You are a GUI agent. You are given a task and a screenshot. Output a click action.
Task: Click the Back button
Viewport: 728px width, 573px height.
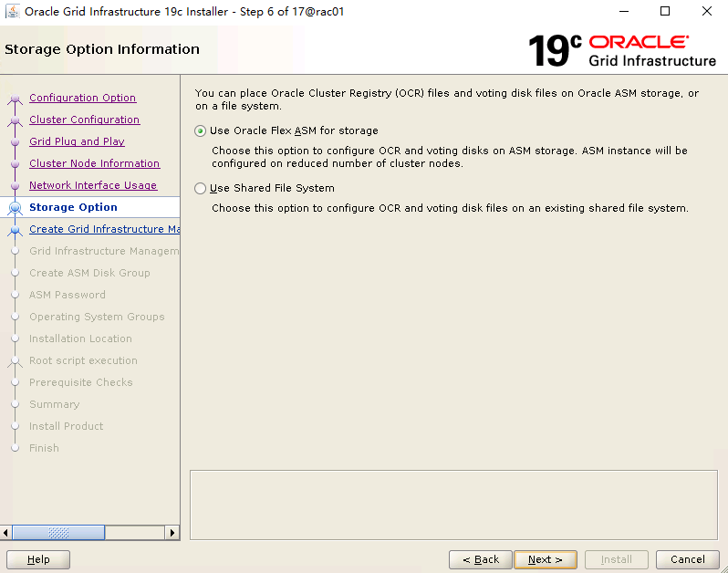(481, 559)
